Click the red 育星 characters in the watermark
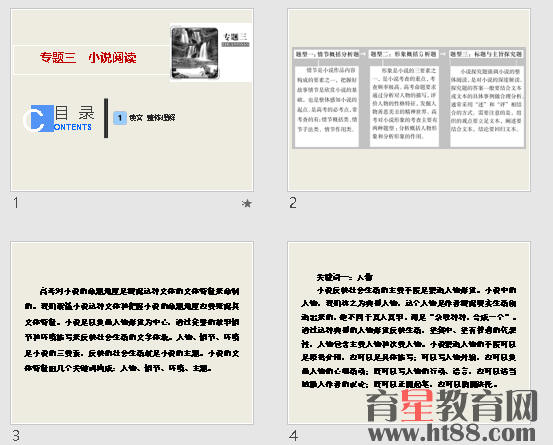The image size is (553, 445). (417, 406)
